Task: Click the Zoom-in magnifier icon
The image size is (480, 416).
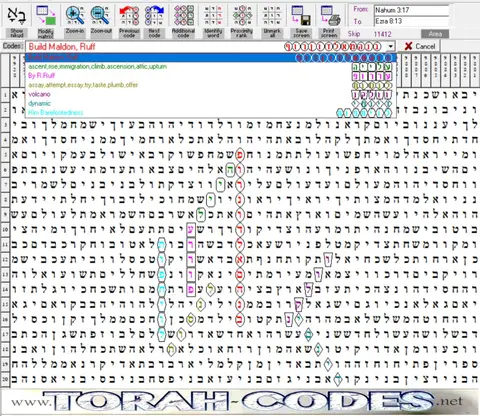Action: (75, 15)
